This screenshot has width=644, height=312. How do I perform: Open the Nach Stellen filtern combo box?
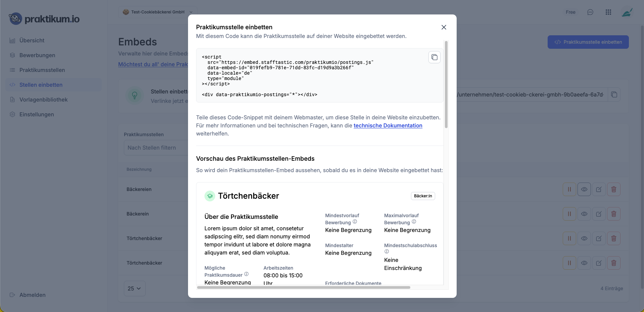click(x=156, y=148)
